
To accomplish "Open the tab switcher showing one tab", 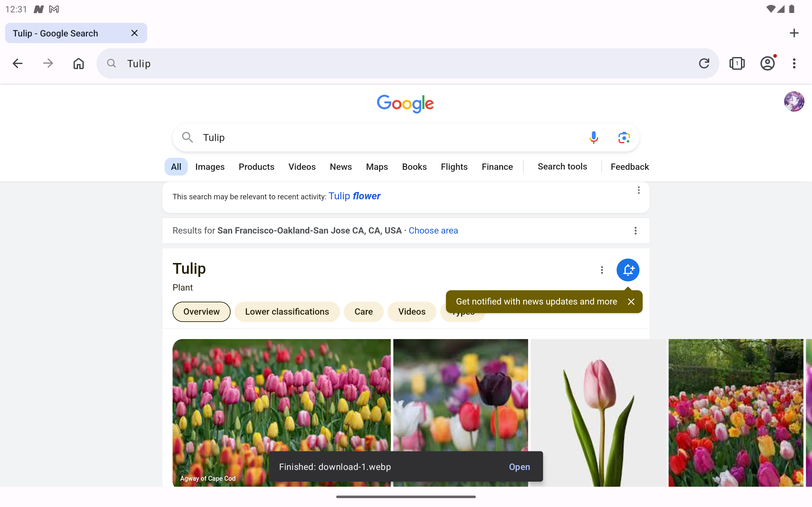I will tap(737, 63).
